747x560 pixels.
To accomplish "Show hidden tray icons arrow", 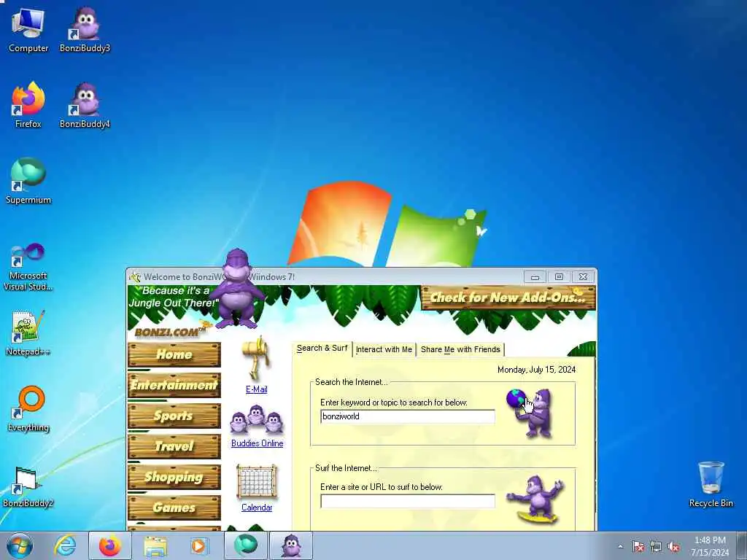I will pyautogui.click(x=620, y=546).
